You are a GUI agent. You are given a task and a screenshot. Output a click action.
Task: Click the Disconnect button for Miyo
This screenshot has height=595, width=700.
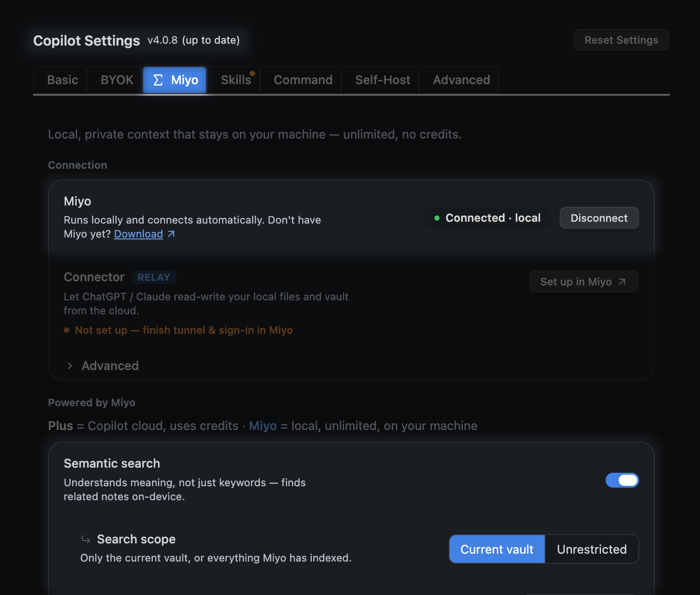coord(599,218)
